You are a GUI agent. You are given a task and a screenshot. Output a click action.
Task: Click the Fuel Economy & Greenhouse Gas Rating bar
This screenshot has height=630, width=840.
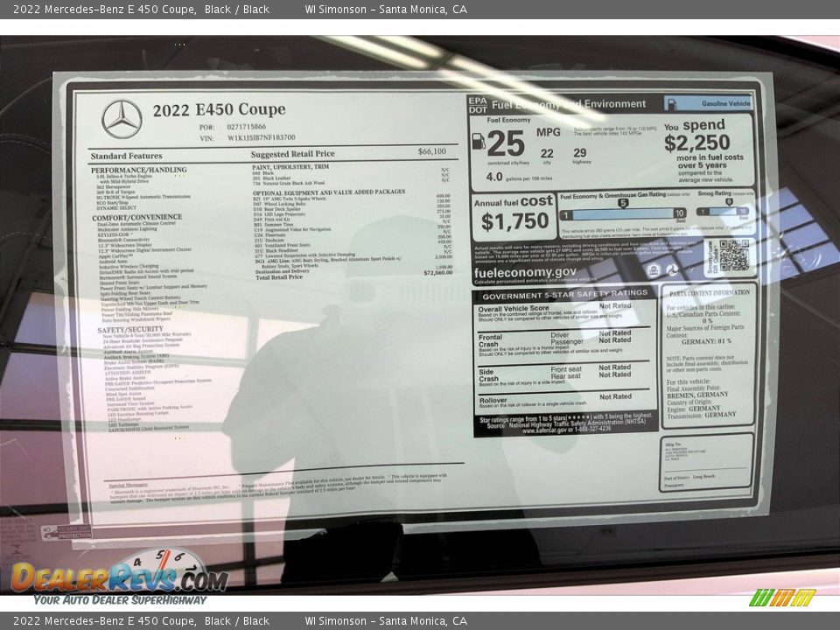coord(622,214)
